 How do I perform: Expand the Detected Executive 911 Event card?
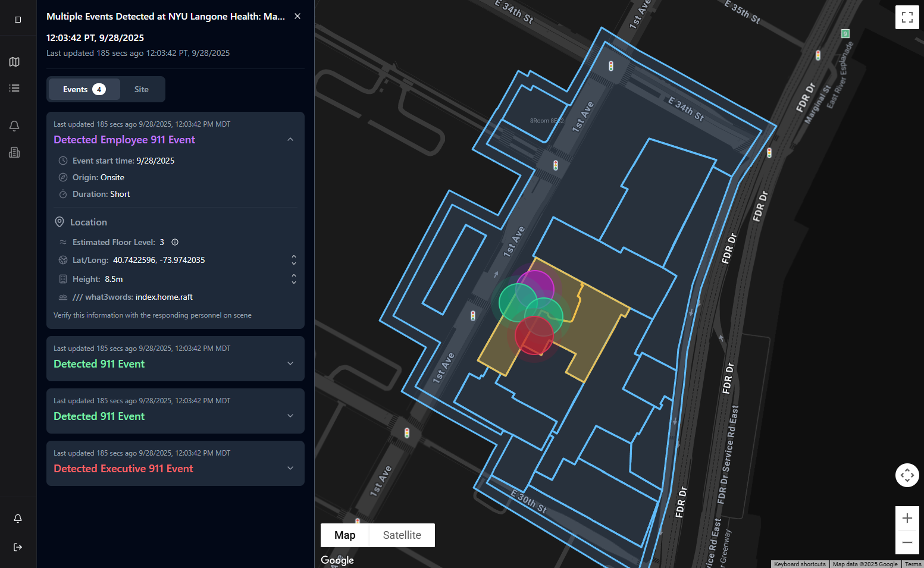pyautogui.click(x=290, y=468)
